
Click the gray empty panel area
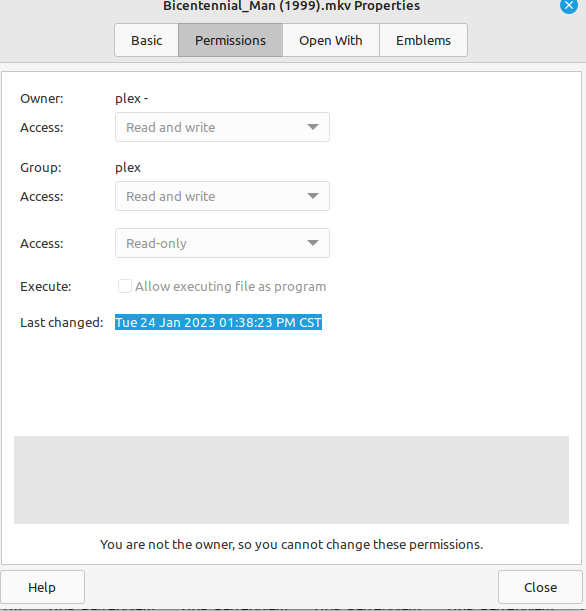click(x=291, y=480)
